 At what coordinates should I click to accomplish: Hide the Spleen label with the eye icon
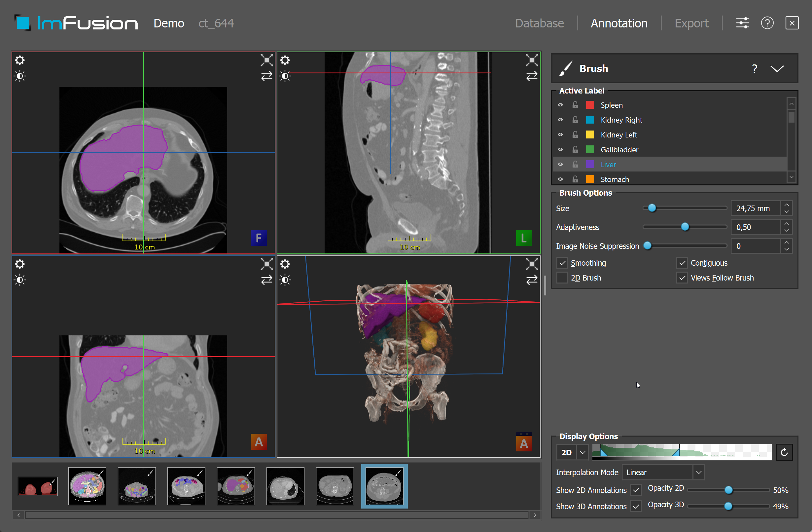click(x=560, y=105)
